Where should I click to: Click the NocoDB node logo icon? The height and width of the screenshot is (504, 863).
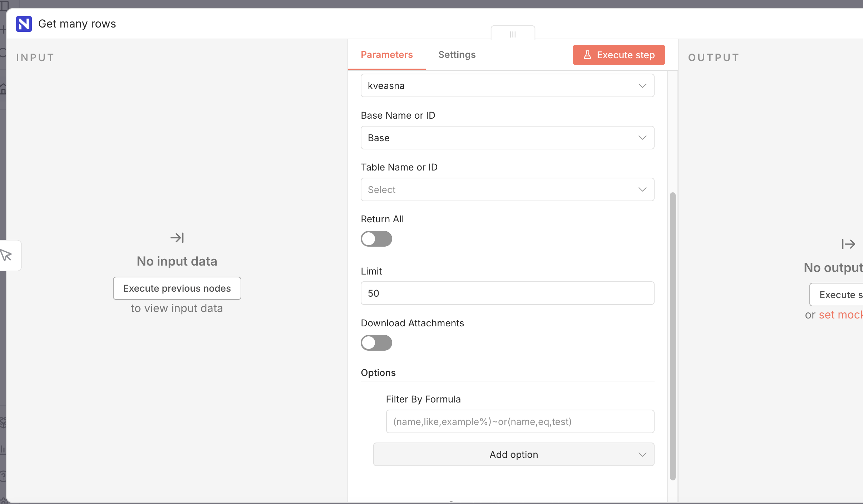coord(24,24)
